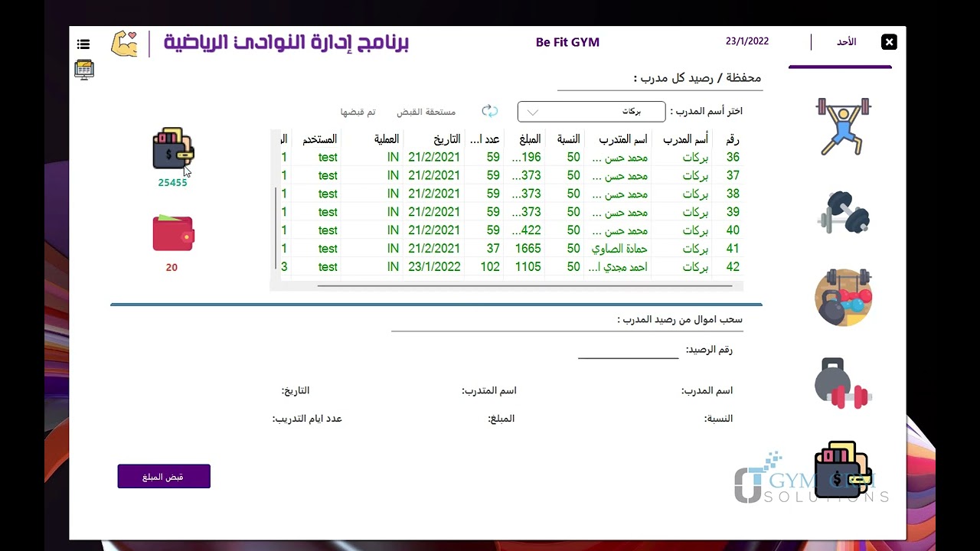Click the date 23/1/2022 in header
The height and width of the screenshot is (551, 980).
pyautogui.click(x=747, y=42)
